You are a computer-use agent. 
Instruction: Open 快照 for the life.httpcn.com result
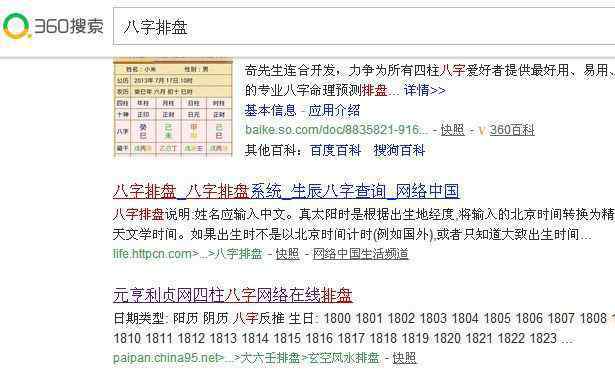pyautogui.click(x=287, y=254)
